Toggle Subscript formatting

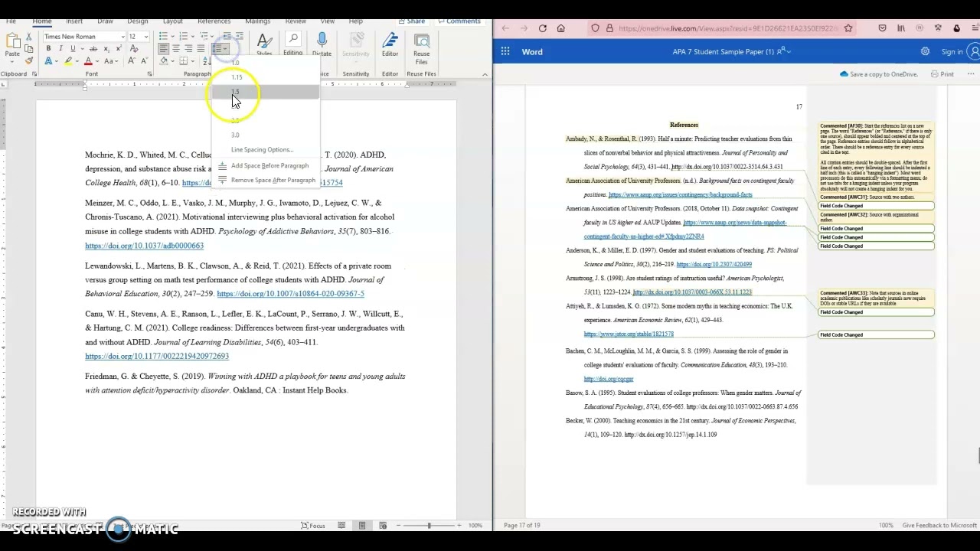106,49
